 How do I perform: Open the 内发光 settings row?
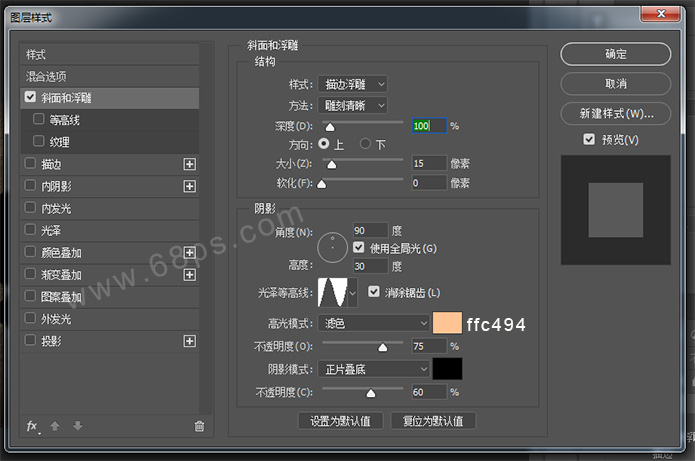109,208
